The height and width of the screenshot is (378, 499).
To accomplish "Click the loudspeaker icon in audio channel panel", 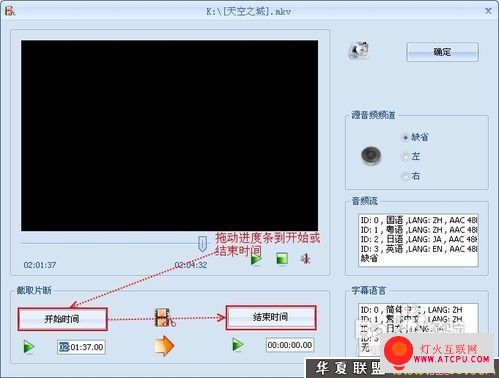I will pos(371,156).
